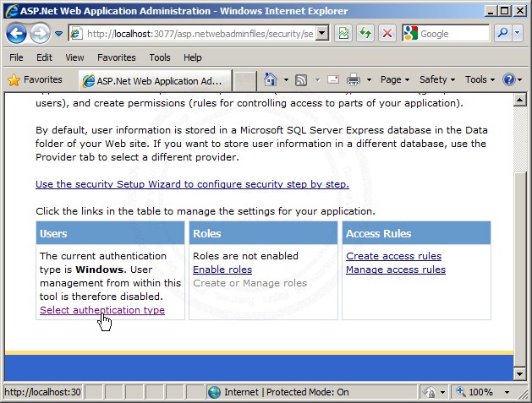Open the recent pages dropdown arrow
The image size is (532, 403).
coord(58,34)
